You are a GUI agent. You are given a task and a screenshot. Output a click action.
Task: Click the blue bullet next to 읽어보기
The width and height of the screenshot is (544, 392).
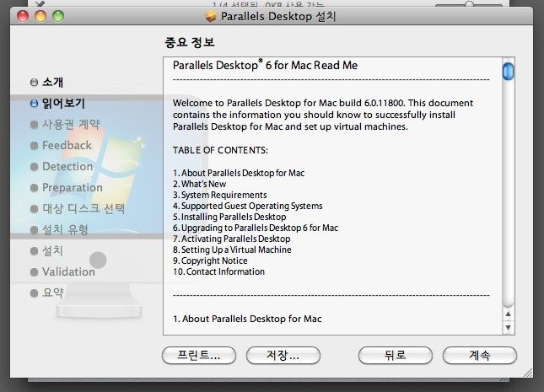(x=34, y=104)
